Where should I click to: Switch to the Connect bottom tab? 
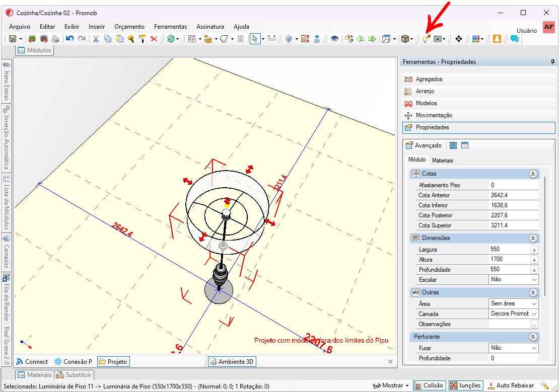[32, 362]
